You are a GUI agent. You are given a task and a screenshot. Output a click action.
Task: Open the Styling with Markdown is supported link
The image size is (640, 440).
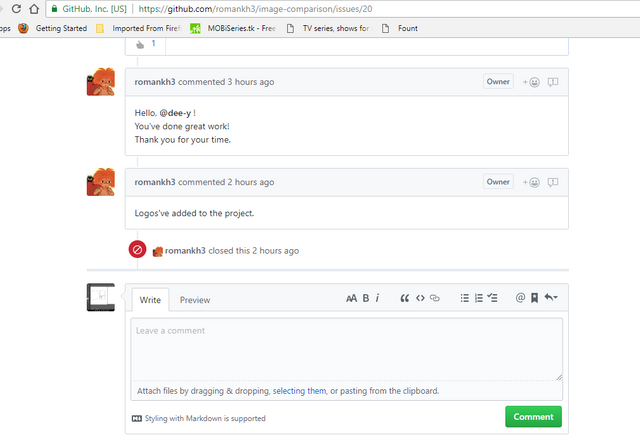pos(199,418)
